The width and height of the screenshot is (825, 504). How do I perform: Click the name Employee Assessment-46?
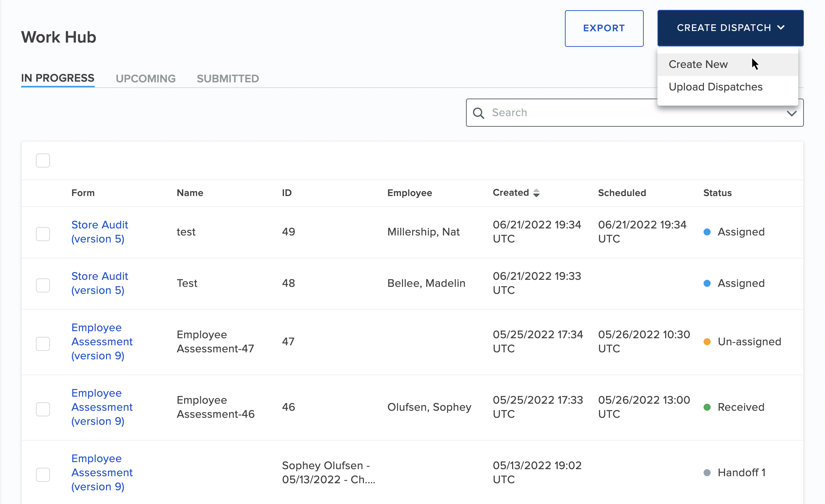(216, 407)
